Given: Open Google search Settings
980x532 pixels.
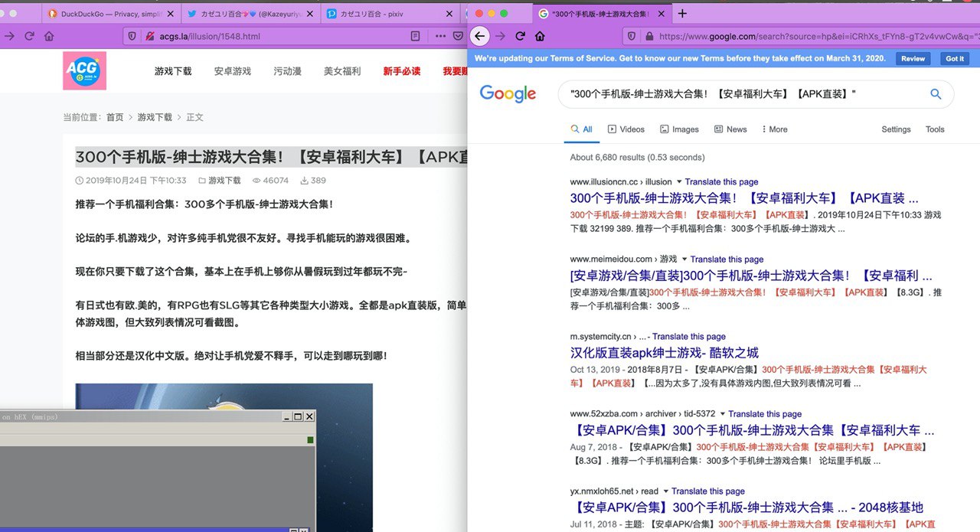Looking at the screenshot, I should (x=896, y=129).
